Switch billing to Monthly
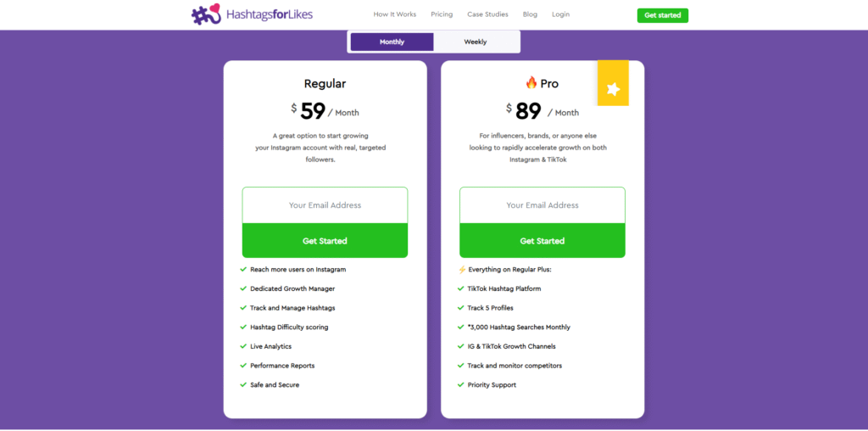 tap(392, 42)
